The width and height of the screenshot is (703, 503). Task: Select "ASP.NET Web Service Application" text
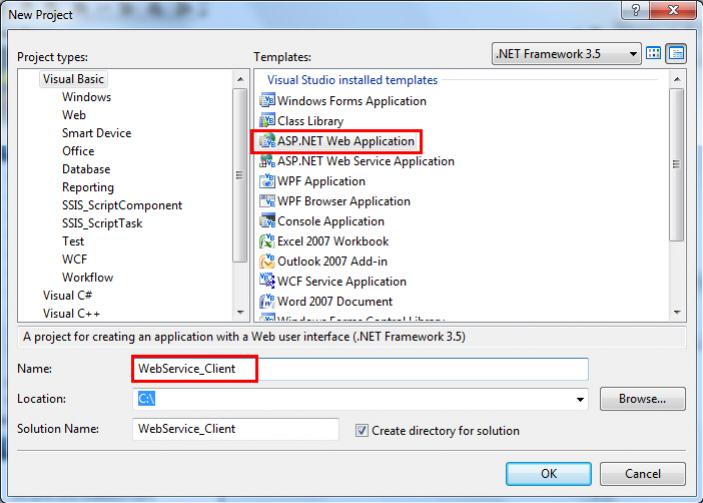point(366,161)
